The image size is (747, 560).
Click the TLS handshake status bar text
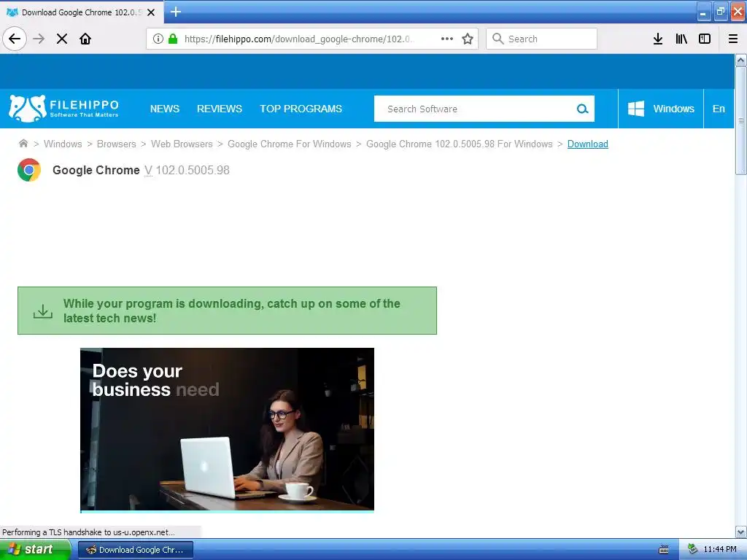(x=88, y=532)
